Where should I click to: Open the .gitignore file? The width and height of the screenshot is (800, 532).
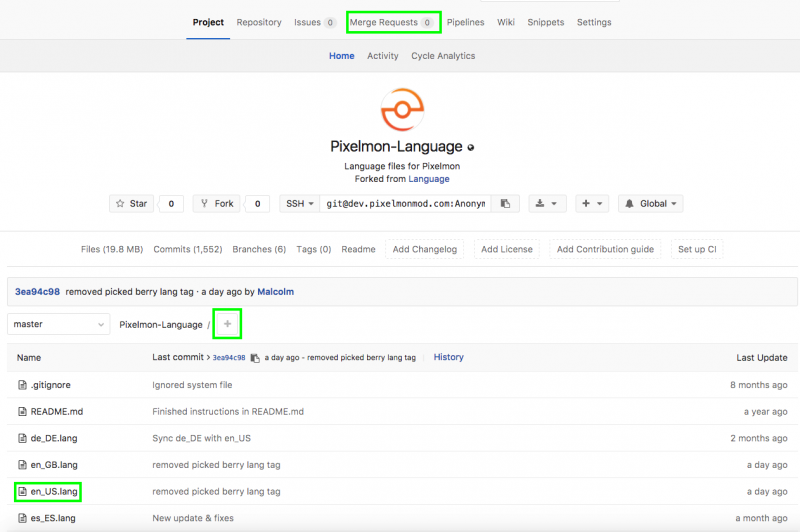51,385
